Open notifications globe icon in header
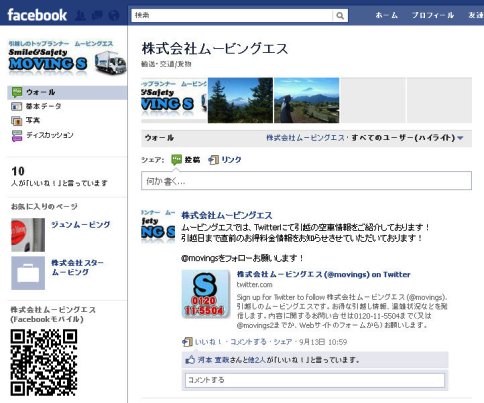The width and height of the screenshot is (484, 403). 114,15
